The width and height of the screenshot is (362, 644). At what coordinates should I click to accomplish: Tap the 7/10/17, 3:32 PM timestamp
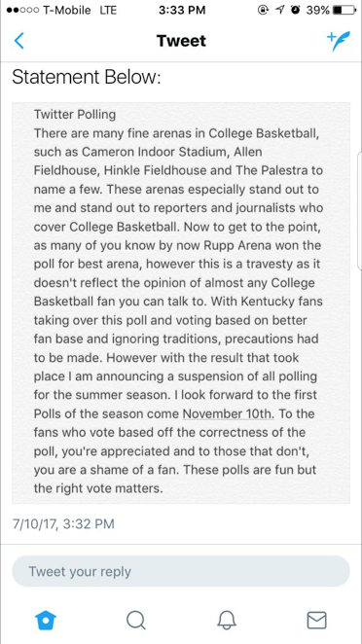coord(63,524)
